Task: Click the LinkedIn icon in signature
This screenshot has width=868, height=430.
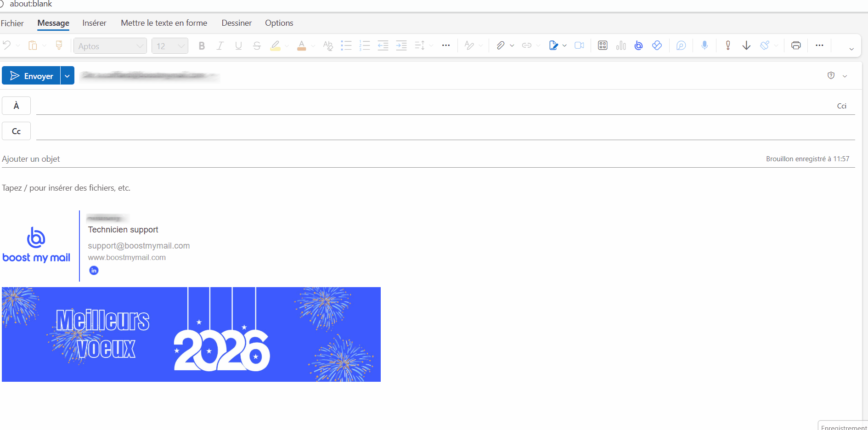Action: [x=94, y=271]
